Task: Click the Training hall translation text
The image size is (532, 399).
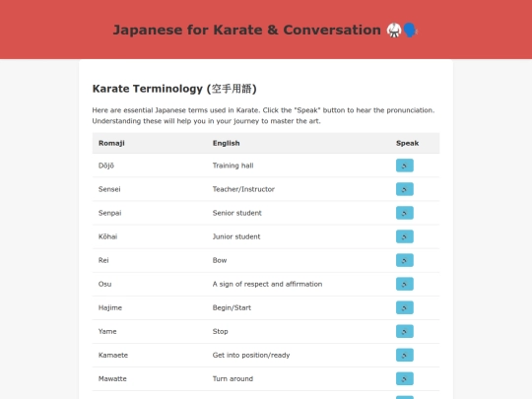Action: pos(233,166)
